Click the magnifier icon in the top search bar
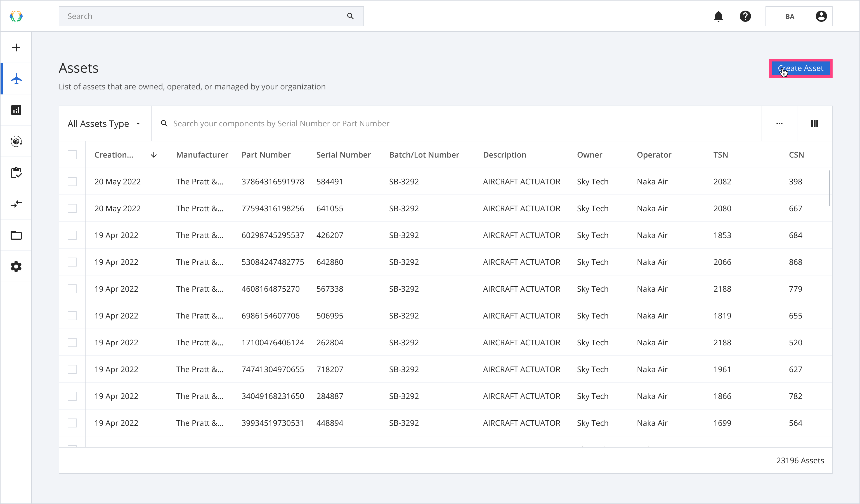The image size is (860, 504). coord(350,16)
